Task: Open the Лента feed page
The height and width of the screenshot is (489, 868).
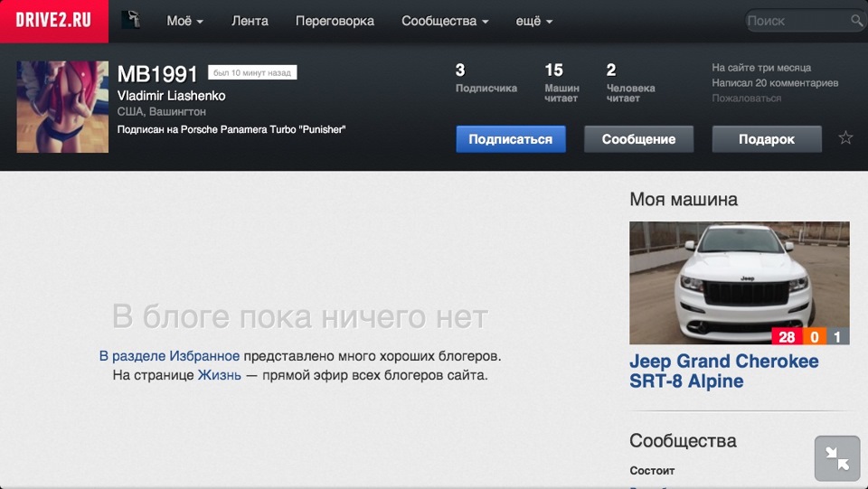Action: coord(250,21)
